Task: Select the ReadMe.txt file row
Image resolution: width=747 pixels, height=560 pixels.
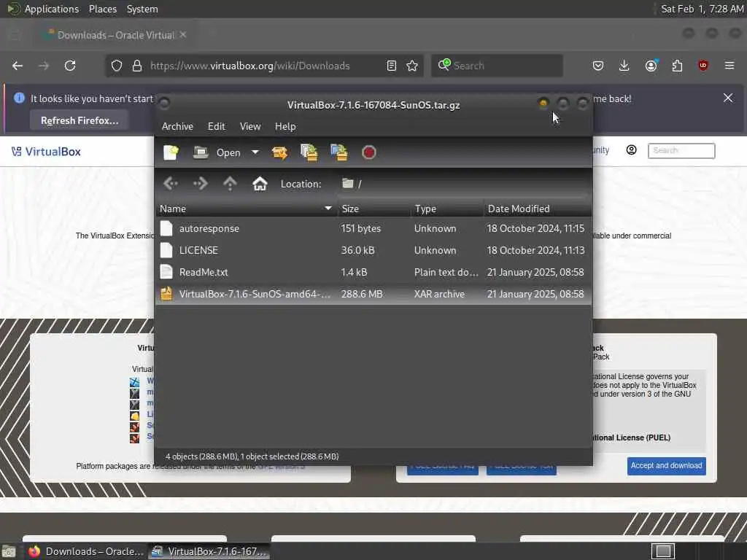Action: [x=373, y=273]
